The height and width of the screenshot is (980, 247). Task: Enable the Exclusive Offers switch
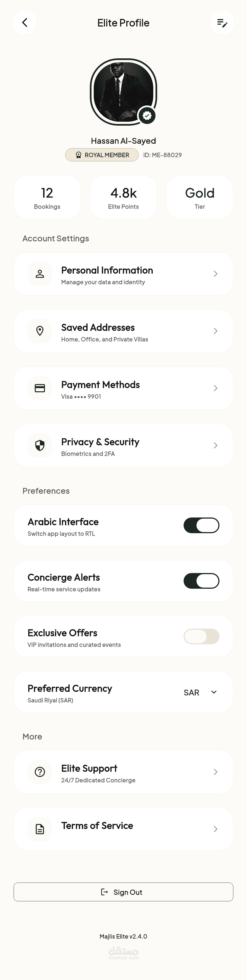201,636
